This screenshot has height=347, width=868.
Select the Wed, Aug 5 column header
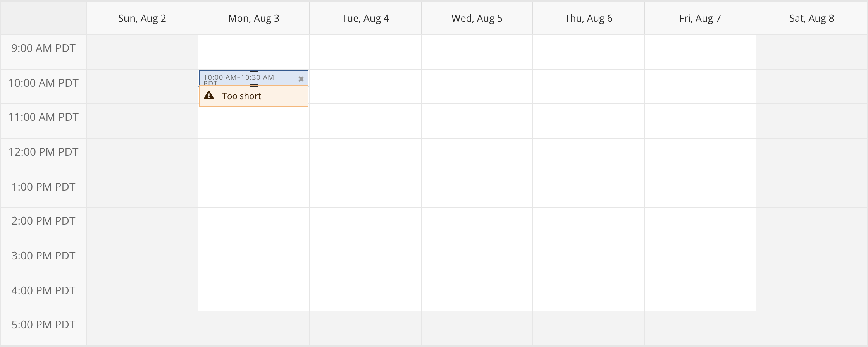pyautogui.click(x=477, y=18)
